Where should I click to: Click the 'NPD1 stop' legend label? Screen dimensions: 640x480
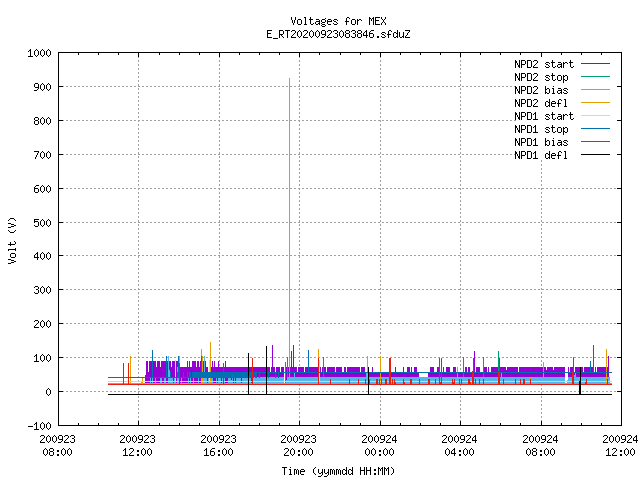(x=541, y=129)
